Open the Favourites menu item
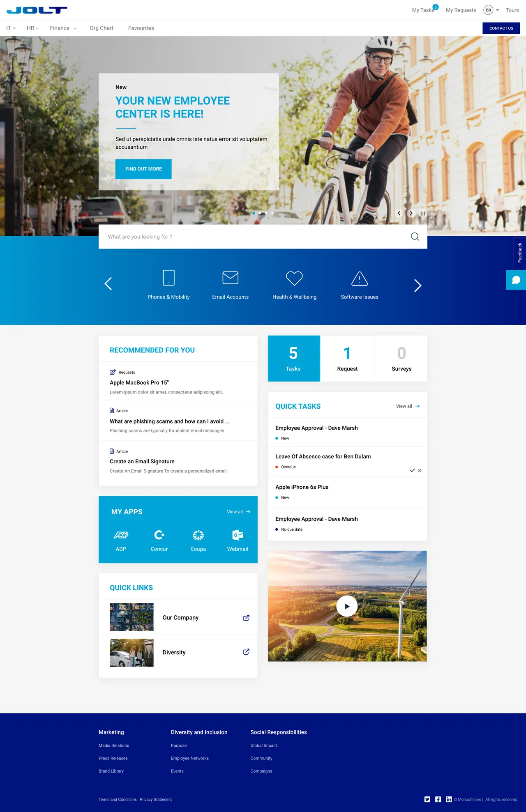The width and height of the screenshot is (526, 812). coord(141,28)
